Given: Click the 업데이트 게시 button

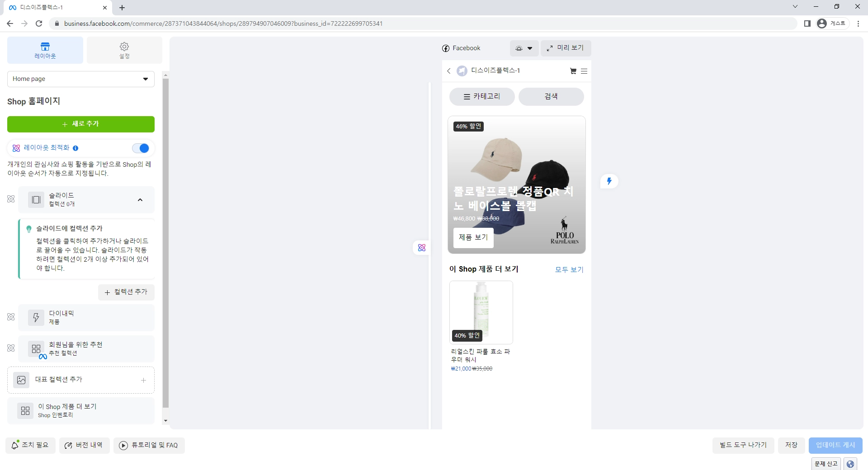Looking at the screenshot, I should [835, 446].
